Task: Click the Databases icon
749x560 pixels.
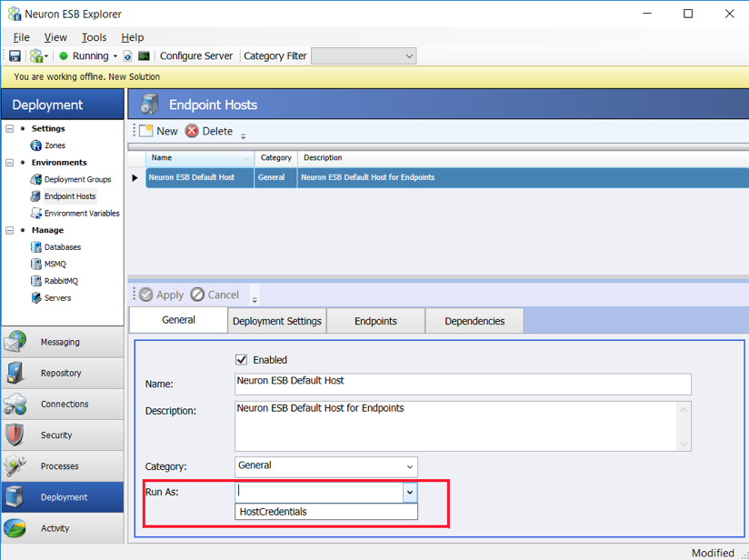Action: (35, 247)
